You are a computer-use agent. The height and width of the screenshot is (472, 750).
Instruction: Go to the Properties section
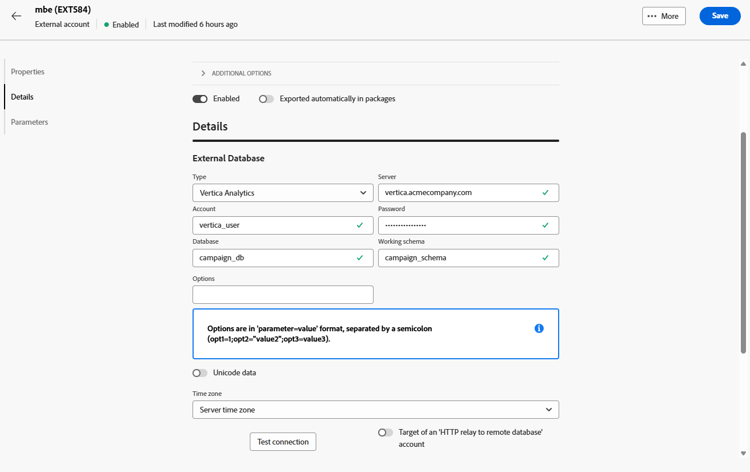(28, 72)
